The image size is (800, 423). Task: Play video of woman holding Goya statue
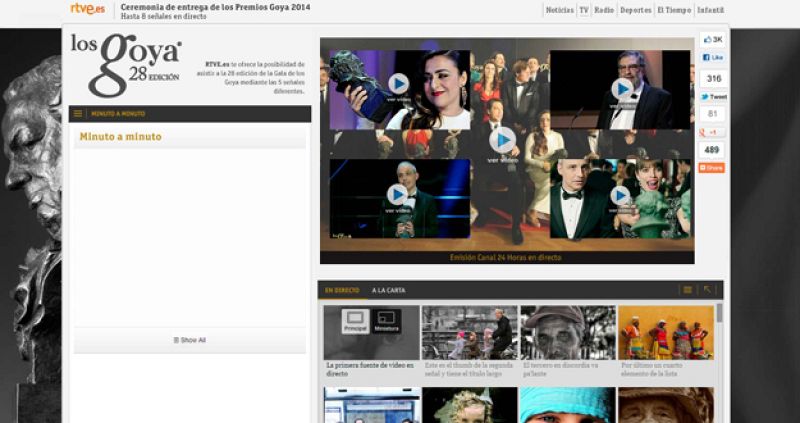pyautogui.click(x=398, y=84)
